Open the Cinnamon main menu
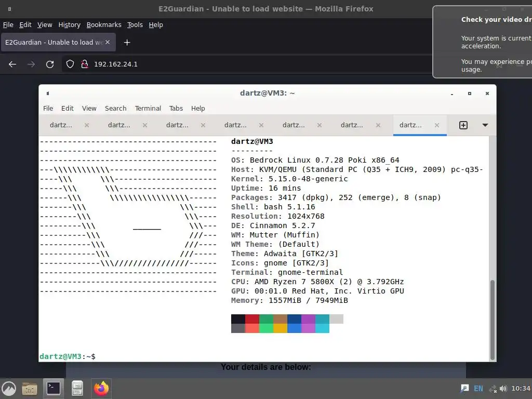Viewport: 532px width, 399px height. pos(9,389)
